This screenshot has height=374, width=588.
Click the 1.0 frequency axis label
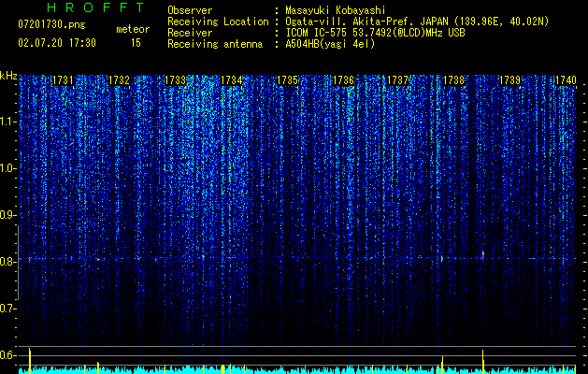[x=7, y=168]
